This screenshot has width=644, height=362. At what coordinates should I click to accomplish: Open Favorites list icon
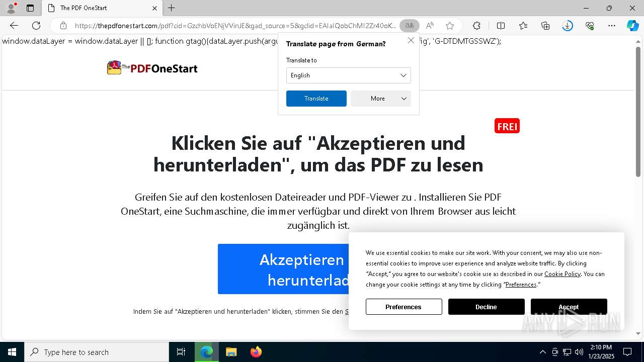click(x=523, y=26)
